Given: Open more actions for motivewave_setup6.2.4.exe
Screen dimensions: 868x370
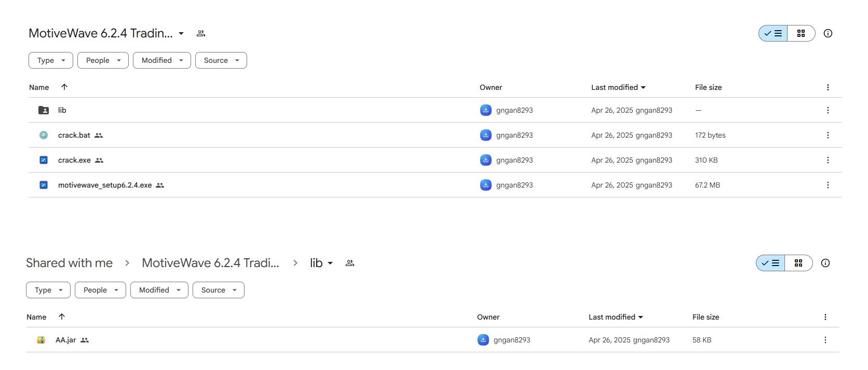Looking at the screenshot, I should [828, 185].
